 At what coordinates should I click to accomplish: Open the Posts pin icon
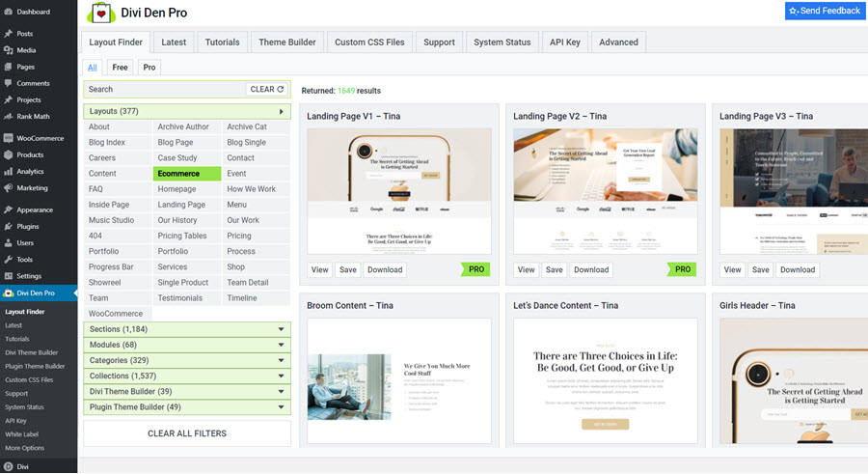pos(8,34)
